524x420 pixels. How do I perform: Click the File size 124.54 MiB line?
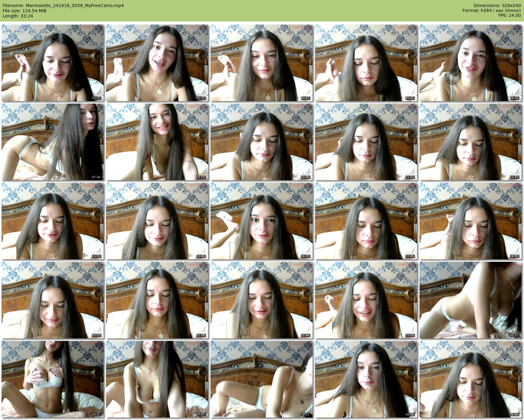(25, 11)
